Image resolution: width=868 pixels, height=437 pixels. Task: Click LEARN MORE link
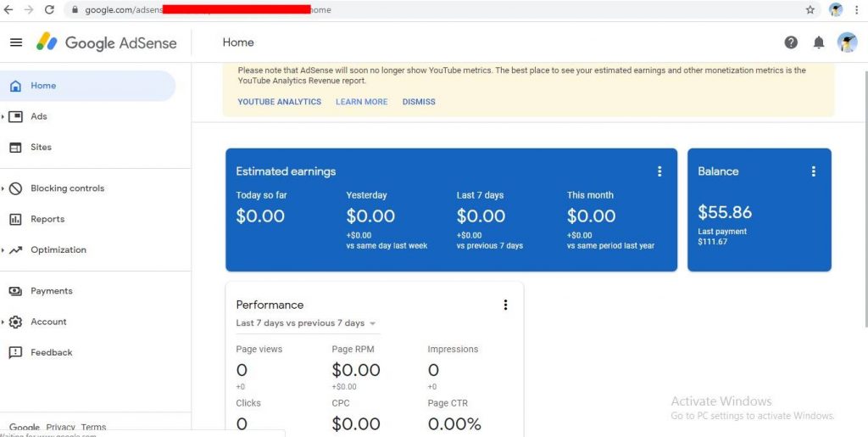tap(361, 102)
